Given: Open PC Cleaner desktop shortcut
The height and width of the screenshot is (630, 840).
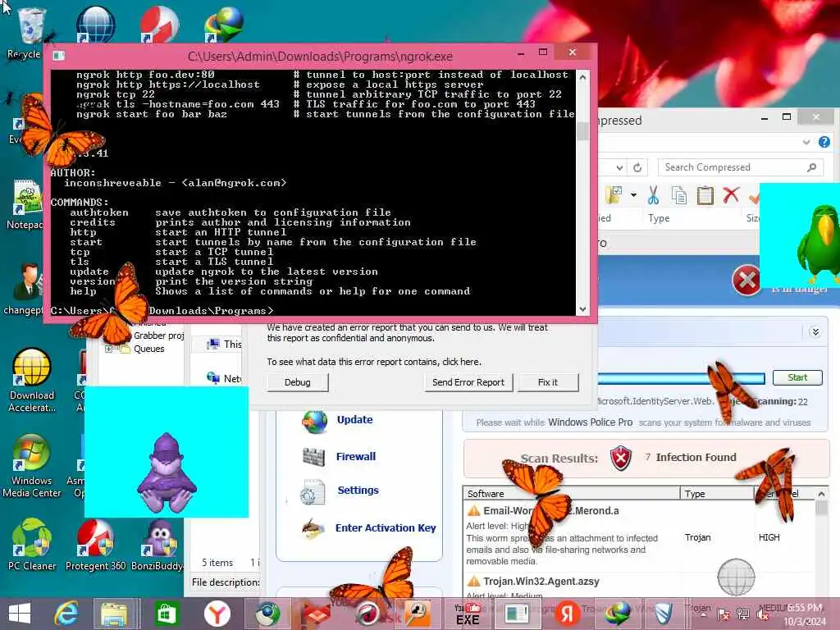Looking at the screenshot, I should pyautogui.click(x=32, y=545).
